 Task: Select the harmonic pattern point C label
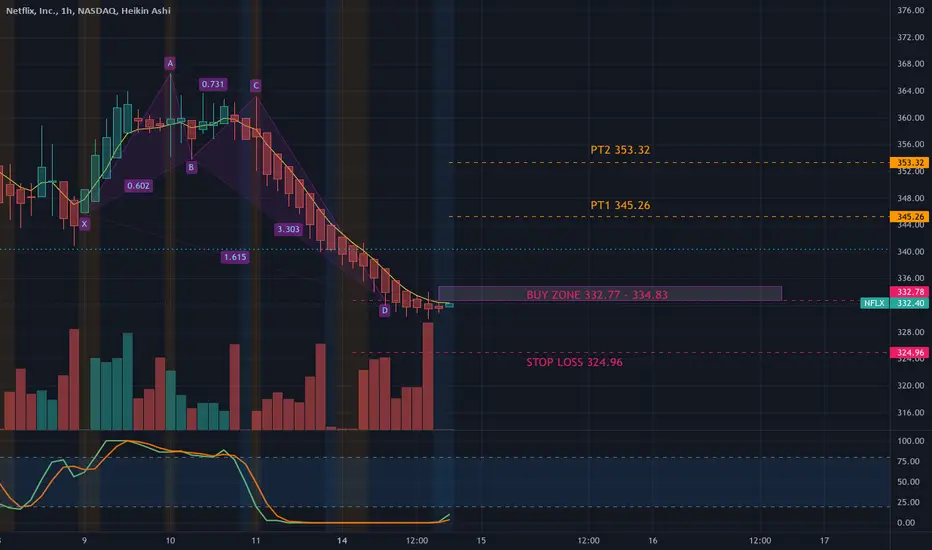[256, 86]
